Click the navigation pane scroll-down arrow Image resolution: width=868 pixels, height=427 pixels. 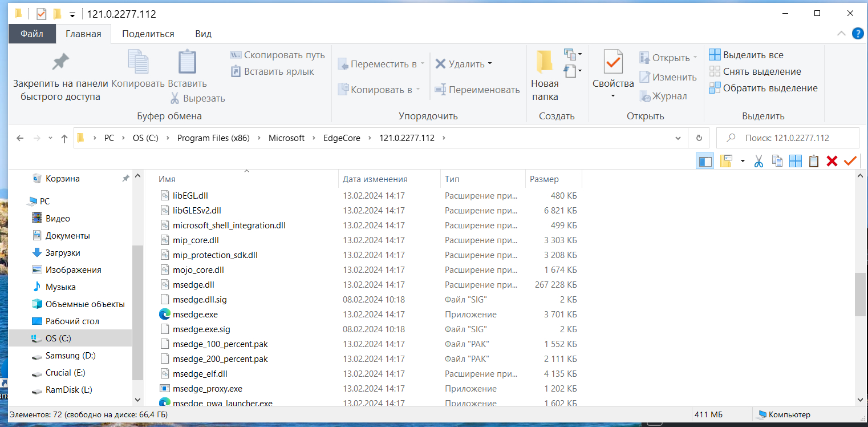coord(137,400)
